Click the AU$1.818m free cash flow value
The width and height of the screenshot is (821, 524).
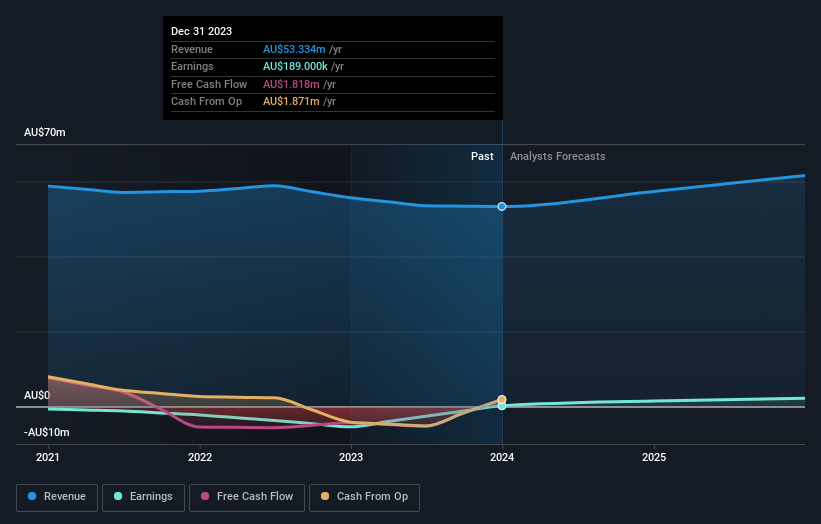[x=291, y=84]
